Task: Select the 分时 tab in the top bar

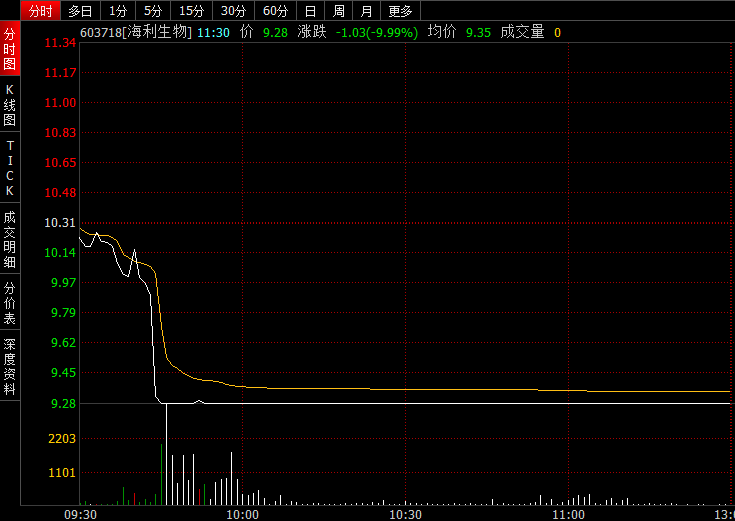Action: (40, 11)
